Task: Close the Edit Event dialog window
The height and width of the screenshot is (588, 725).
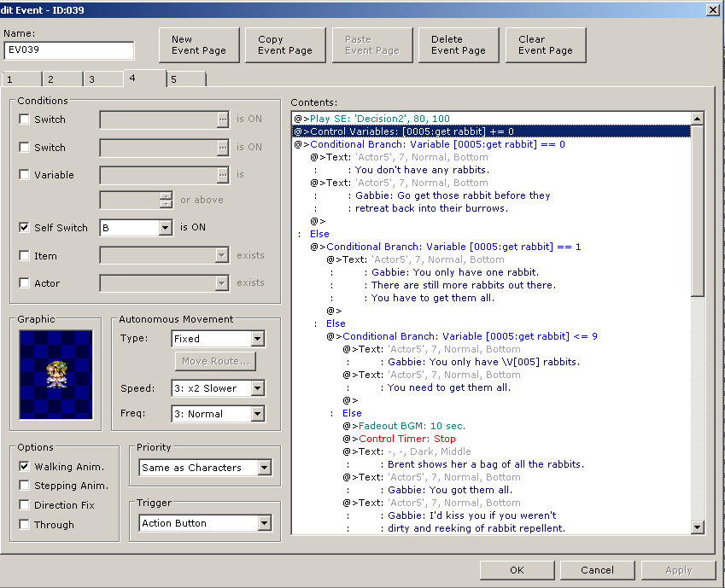Action: pos(712,9)
